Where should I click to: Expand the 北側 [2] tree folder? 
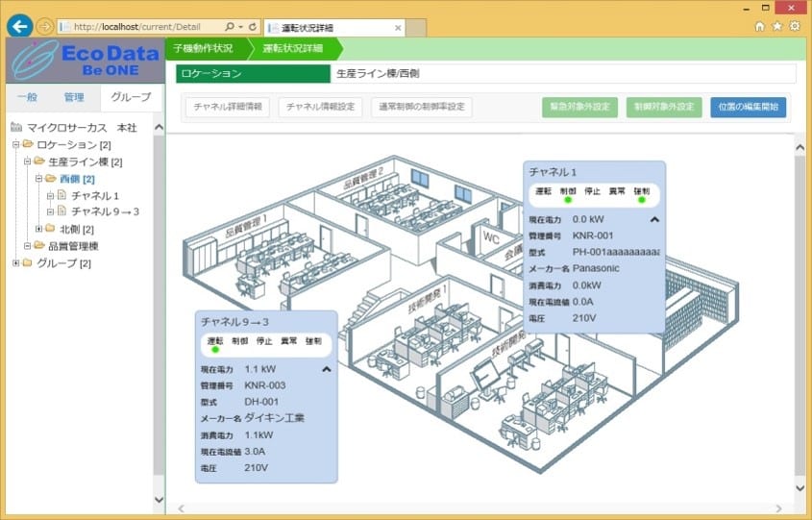pyautogui.click(x=38, y=229)
